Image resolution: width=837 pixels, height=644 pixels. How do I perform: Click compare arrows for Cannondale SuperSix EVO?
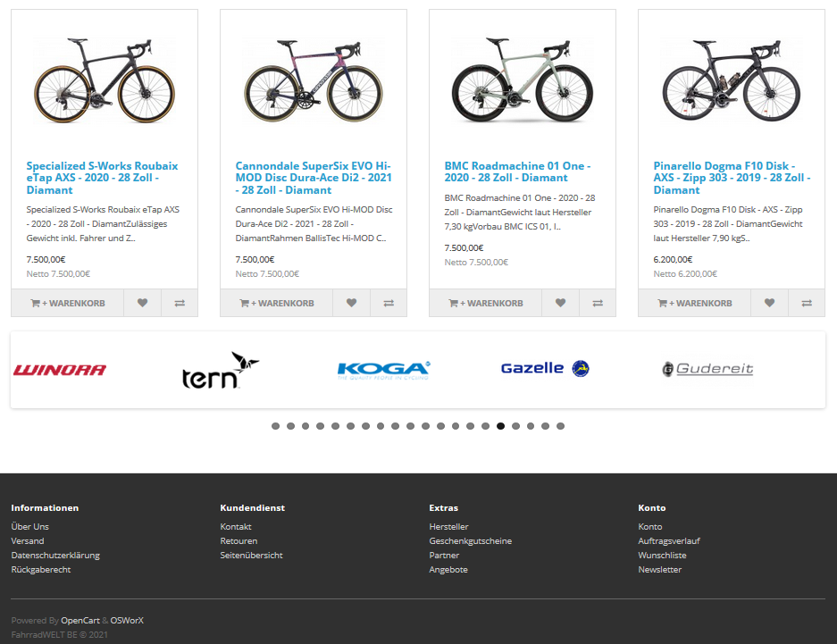(x=389, y=303)
